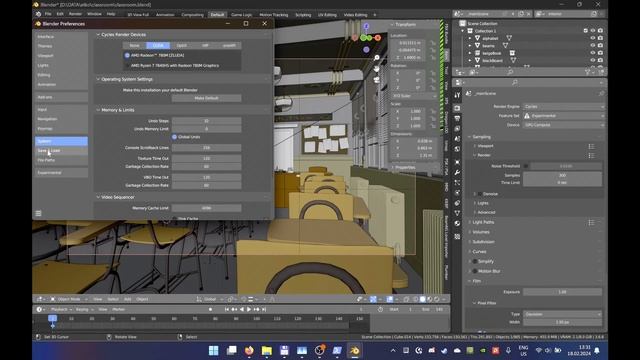Viewport: 640px width, 360px height.
Task: Toggle the Noise Threshold checkbox
Action: pyautogui.click(x=526, y=166)
